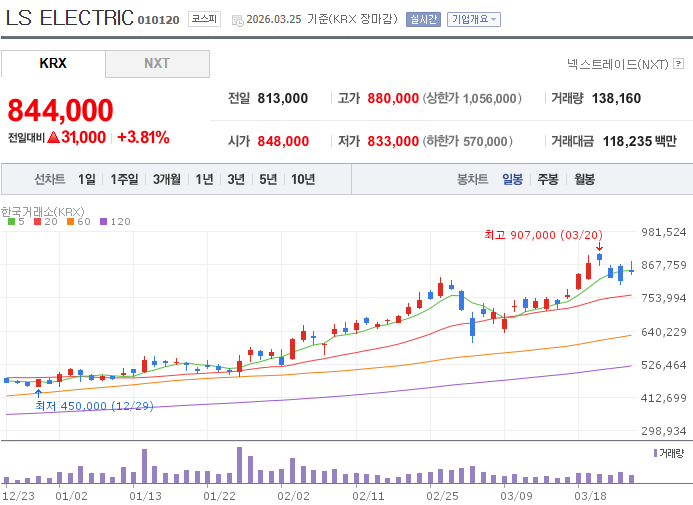Select the 5년 line chart period
The image size is (693, 505).
click(268, 179)
